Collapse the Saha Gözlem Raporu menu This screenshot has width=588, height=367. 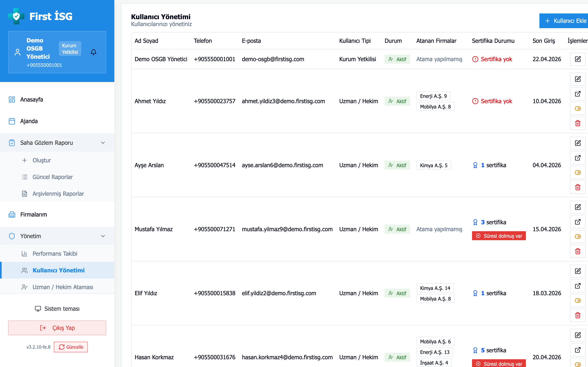coord(103,143)
